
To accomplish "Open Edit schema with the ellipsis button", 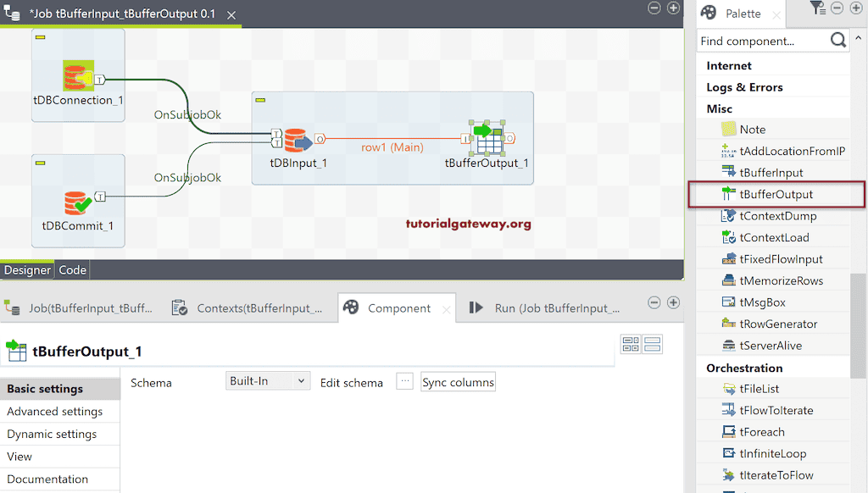I will point(404,381).
